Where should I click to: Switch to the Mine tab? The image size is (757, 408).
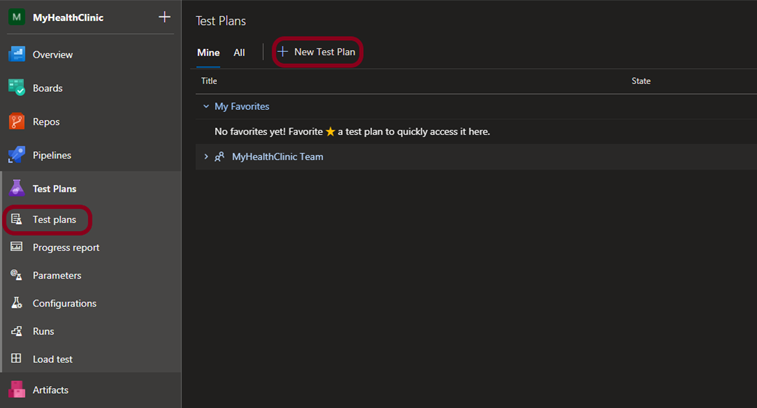coord(208,53)
